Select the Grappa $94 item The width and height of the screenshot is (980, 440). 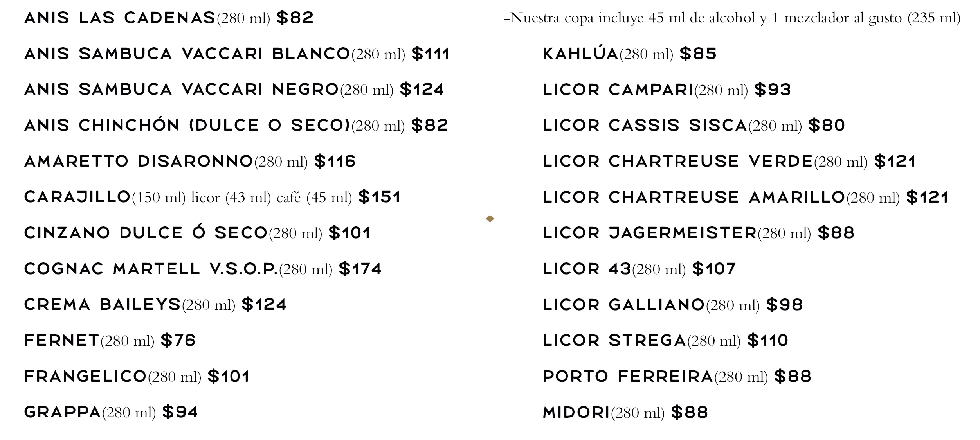(x=111, y=412)
